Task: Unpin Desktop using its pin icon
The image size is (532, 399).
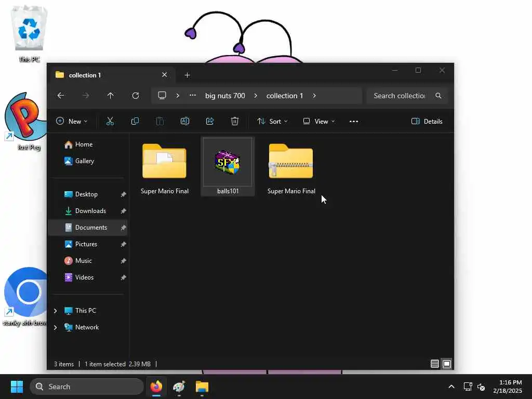Action: click(x=124, y=194)
